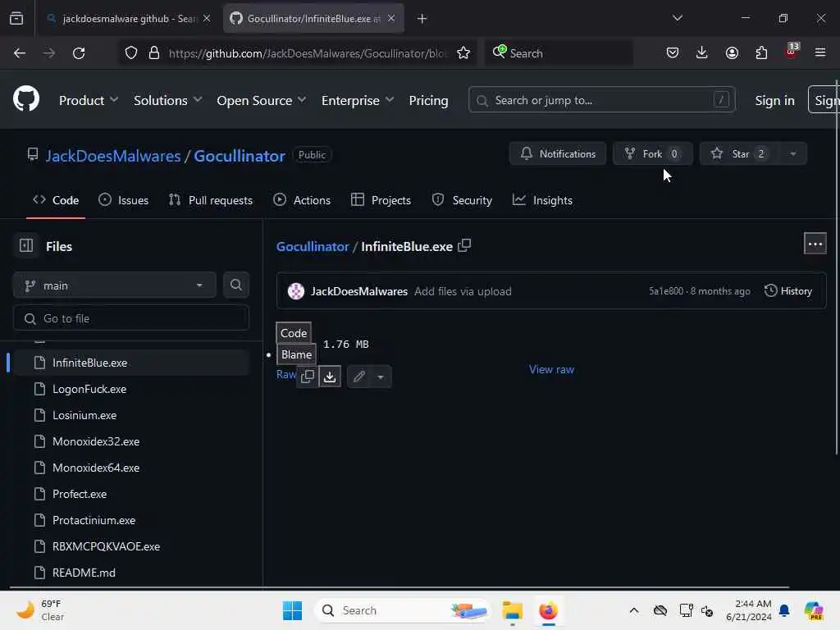Select the Blame view button
Image resolution: width=840 pixels, height=630 pixels.
296,354
